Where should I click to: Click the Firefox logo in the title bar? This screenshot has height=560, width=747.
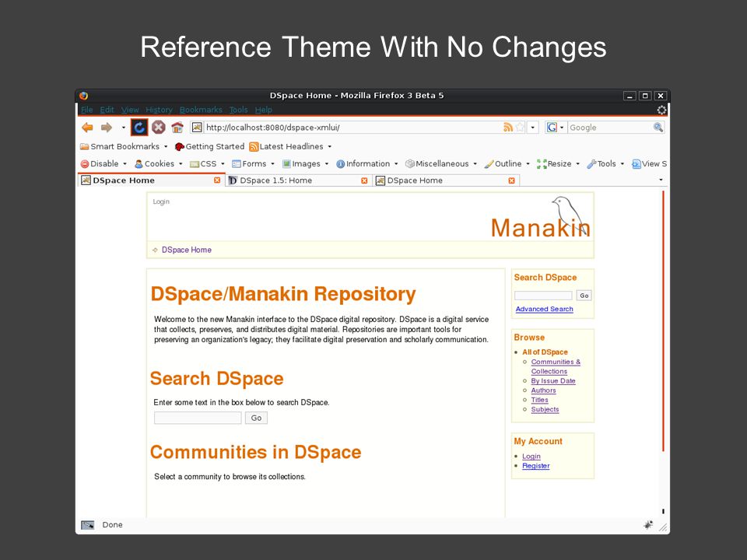[x=84, y=95]
